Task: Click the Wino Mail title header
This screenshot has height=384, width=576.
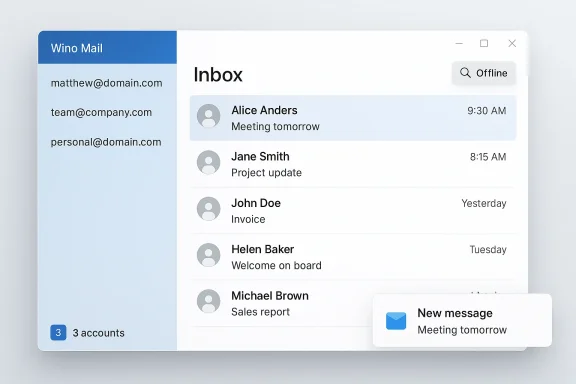Action: [x=107, y=48]
